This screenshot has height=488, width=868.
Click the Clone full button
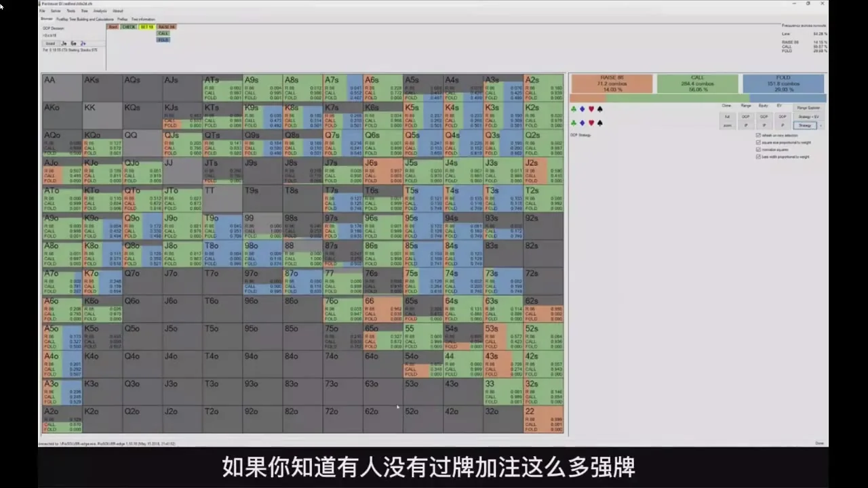[x=727, y=117]
